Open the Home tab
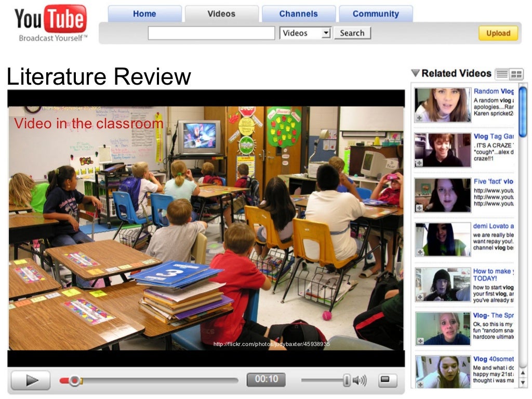Screen dimensions: 532x399 point(144,14)
